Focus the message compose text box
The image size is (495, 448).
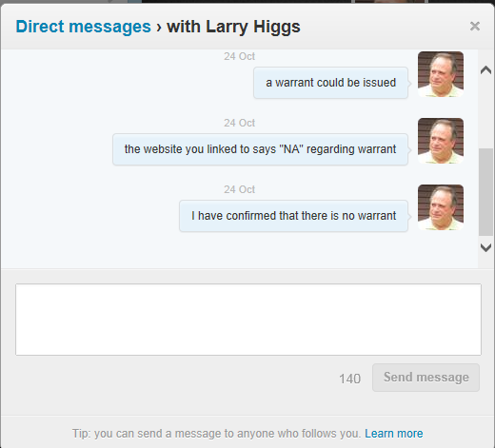click(x=248, y=320)
